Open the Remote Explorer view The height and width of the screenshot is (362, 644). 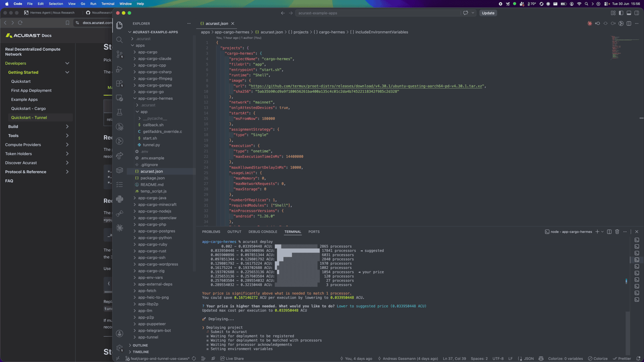120,98
